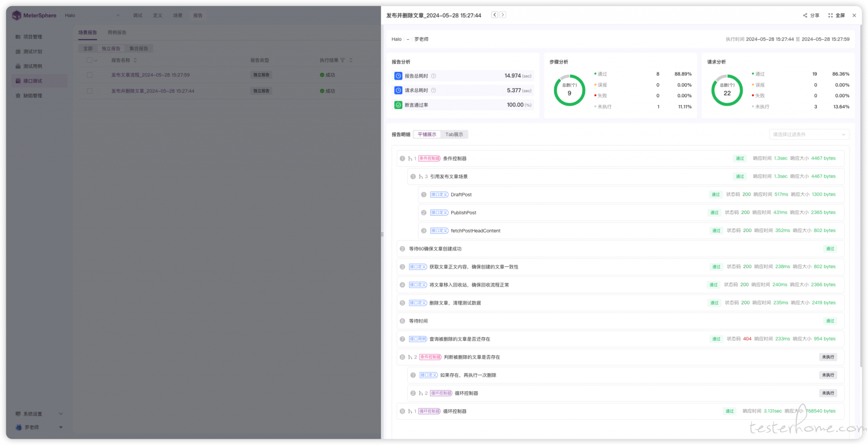
Task: Click help icon next to 请求总耗时
Action: tap(434, 90)
